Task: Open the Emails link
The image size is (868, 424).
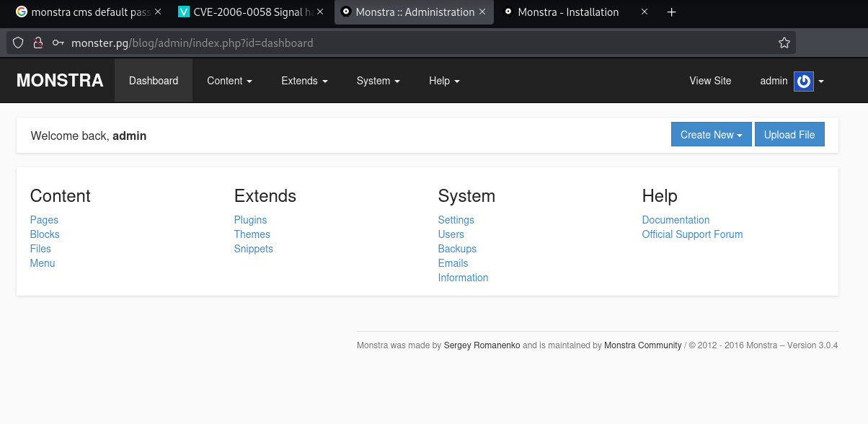Action: (453, 263)
